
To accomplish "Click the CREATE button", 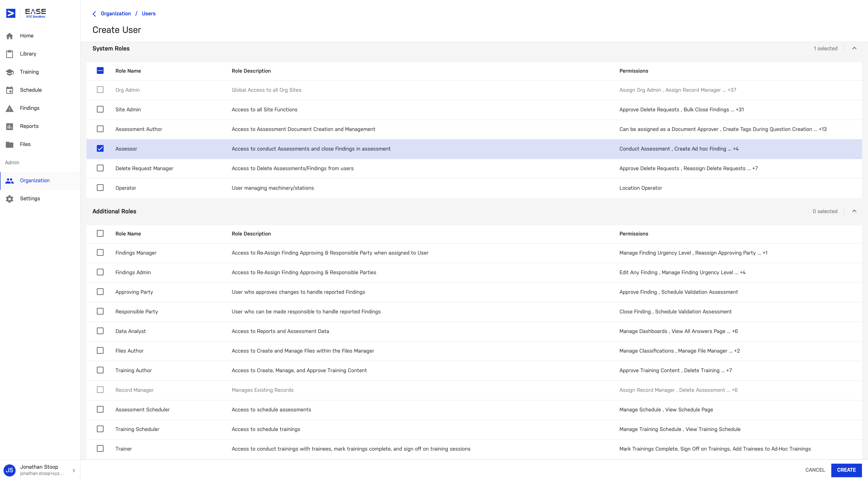I will click(846, 470).
